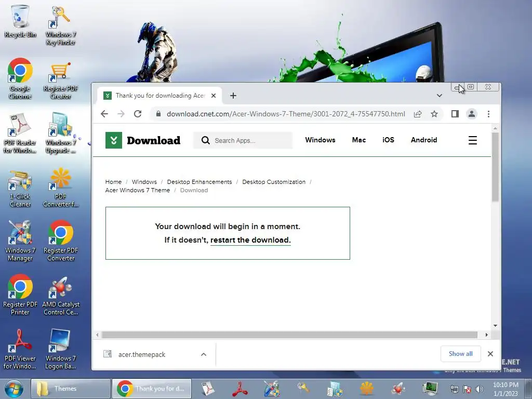Select AMD Catalyst Control Center desktop icon
532x399 pixels.
point(60,296)
